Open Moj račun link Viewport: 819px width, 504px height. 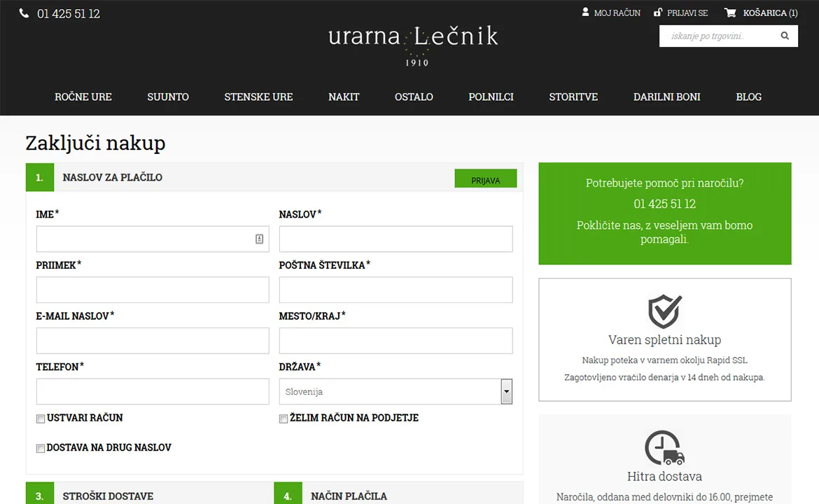point(617,13)
